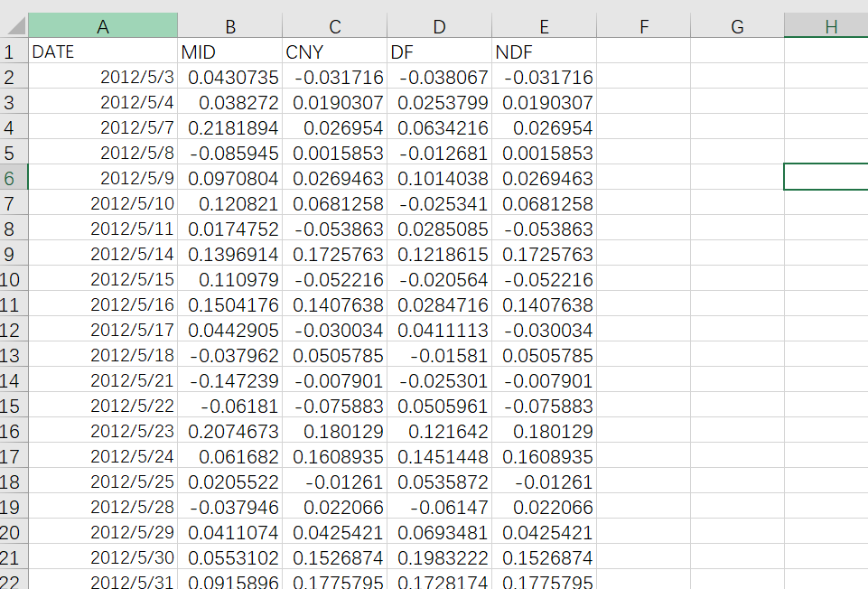868x589 pixels.
Task: Click CNY value 0.0015853
Action: [334, 153]
